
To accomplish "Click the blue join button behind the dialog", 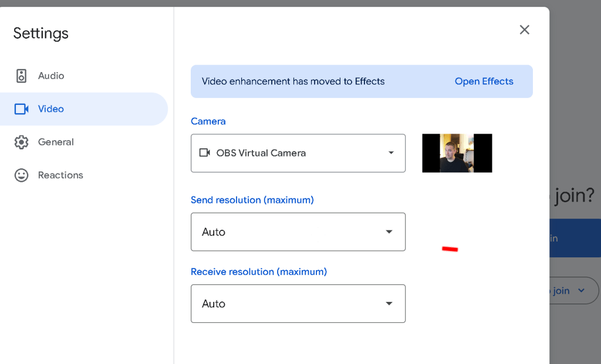I will [575, 238].
